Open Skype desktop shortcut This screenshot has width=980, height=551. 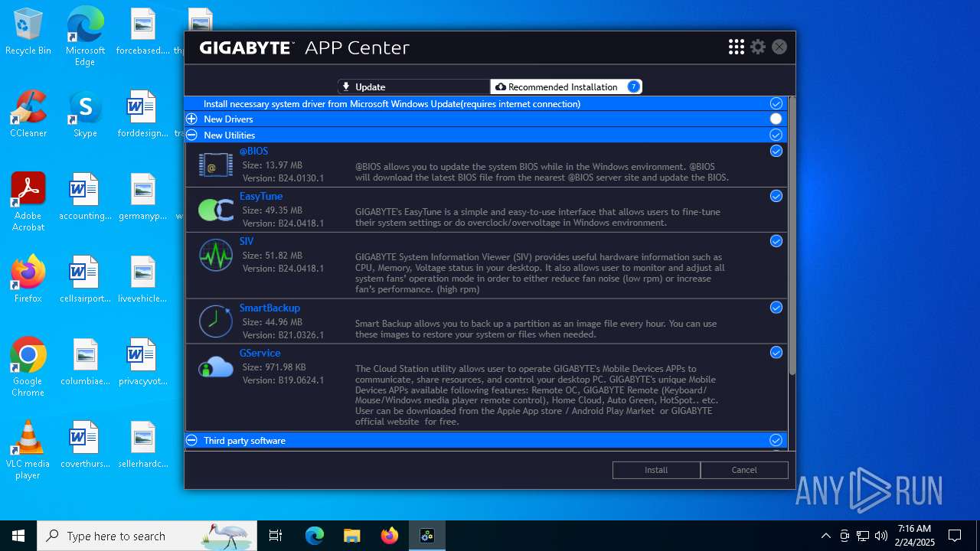85,115
